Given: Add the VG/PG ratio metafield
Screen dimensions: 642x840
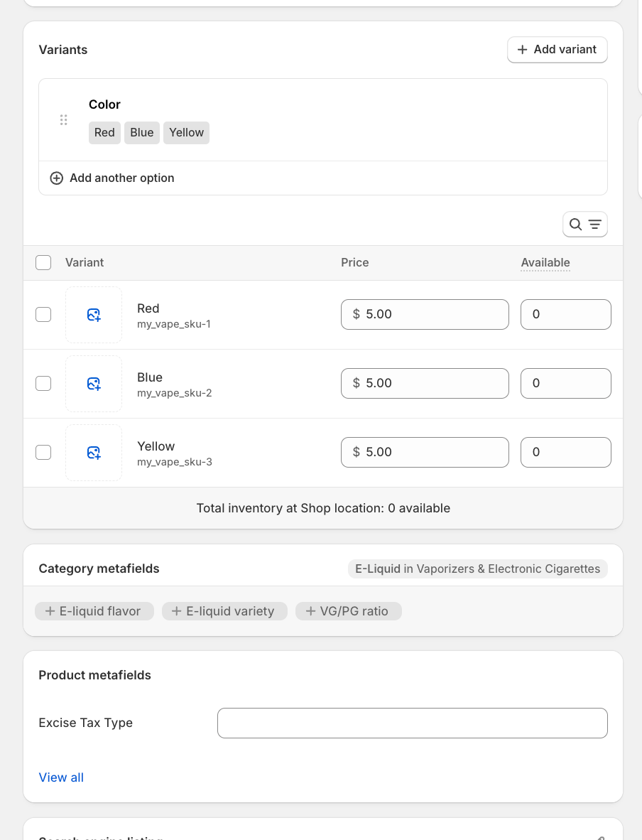Looking at the screenshot, I should click(348, 611).
